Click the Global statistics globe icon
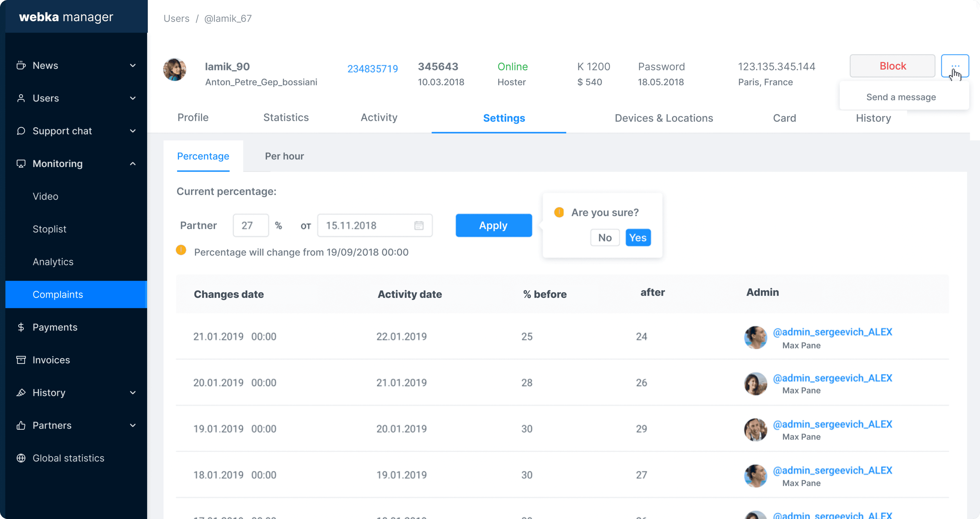The height and width of the screenshot is (519, 980). point(21,458)
